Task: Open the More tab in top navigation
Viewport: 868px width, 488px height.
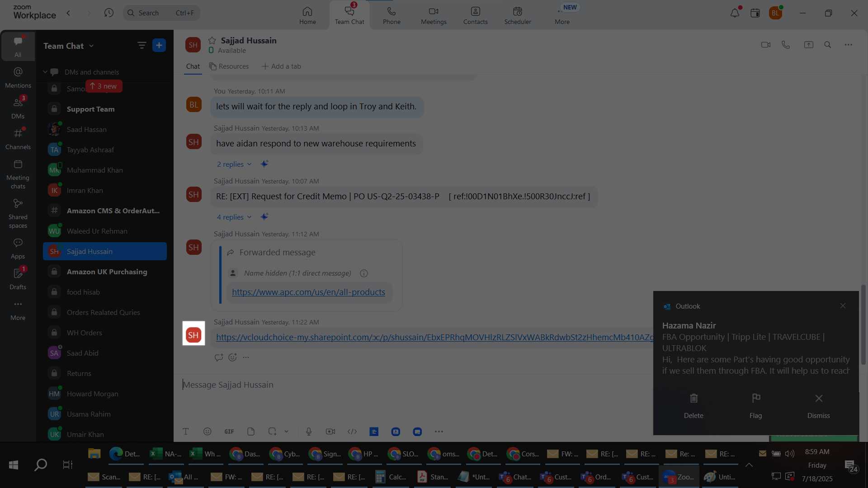Action: tap(562, 15)
